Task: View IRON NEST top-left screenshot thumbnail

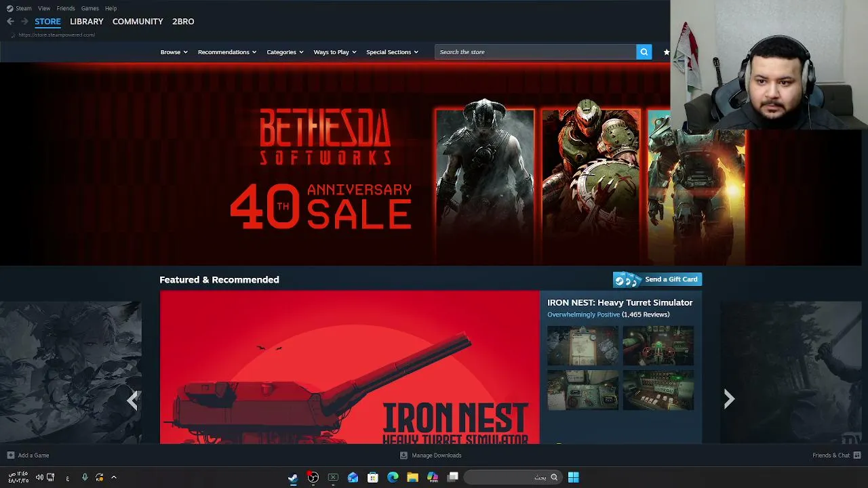Action: (x=583, y=346)
